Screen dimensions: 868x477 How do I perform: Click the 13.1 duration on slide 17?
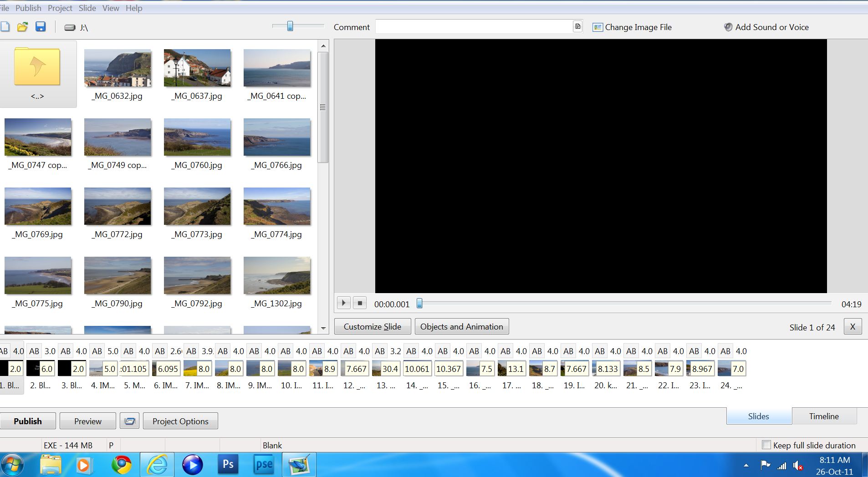(x=516, y=369)
